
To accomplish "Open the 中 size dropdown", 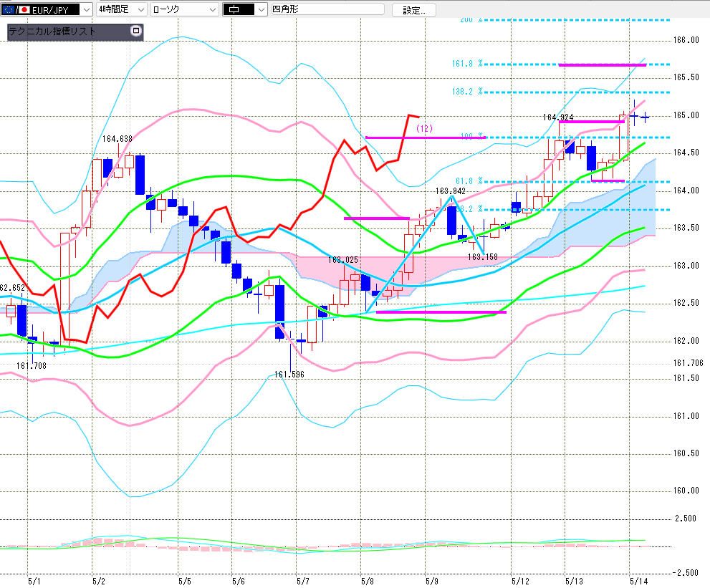I will coord(245,9).
